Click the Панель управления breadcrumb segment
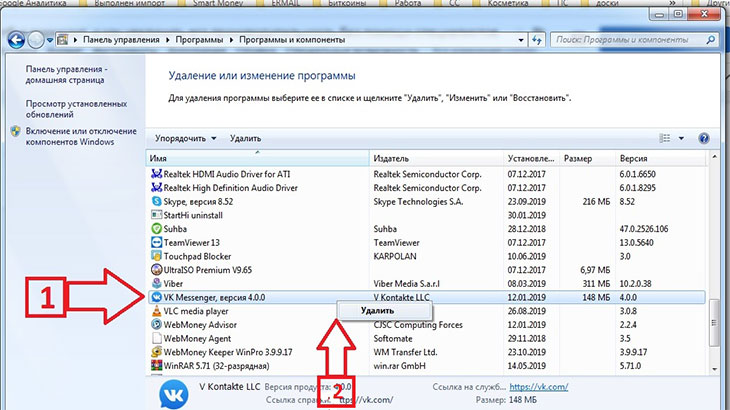Screen dimensions: 730x410 [121, 40]
